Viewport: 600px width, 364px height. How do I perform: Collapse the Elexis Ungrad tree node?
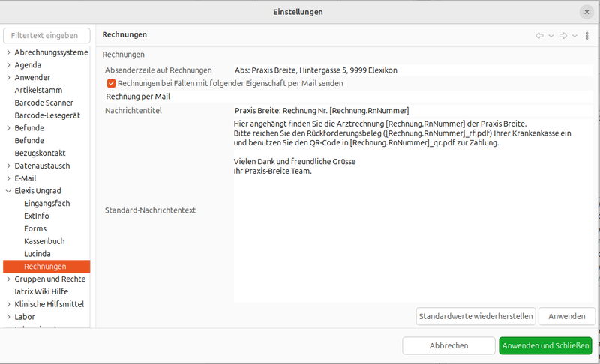(x=9, y=191)
